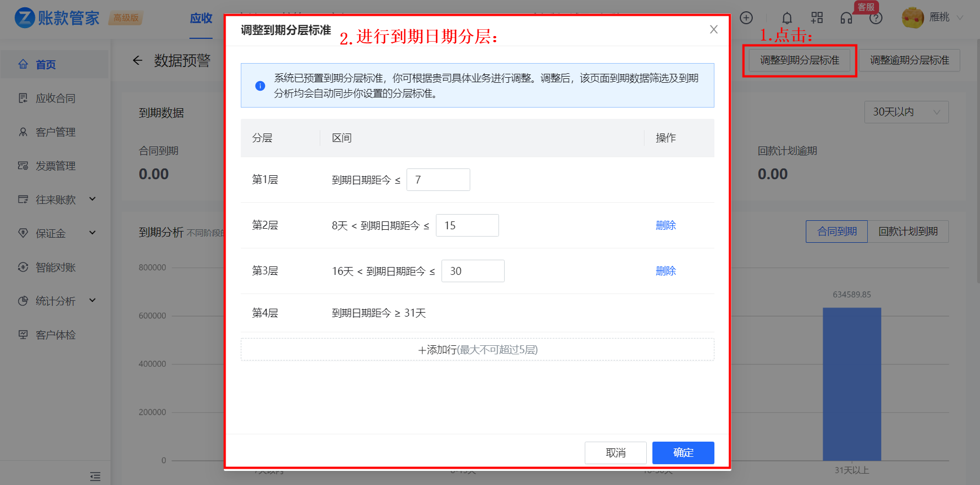Viewport: 980px width, 485px height.
Task: Click the 634589.85 value above bar
Action: tap(851, 295)
